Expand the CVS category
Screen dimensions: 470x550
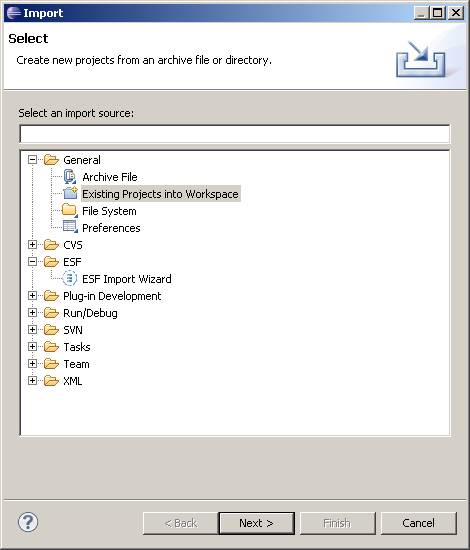click(32, 244)
